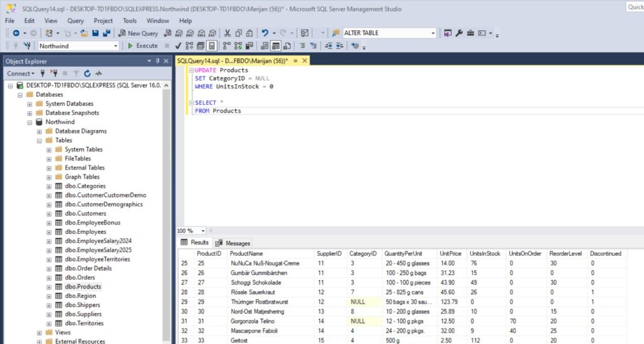The width and height of the screenshot is (644, 344).
Task: Switch output to Results to Text
Action: [x=265, y=45]
